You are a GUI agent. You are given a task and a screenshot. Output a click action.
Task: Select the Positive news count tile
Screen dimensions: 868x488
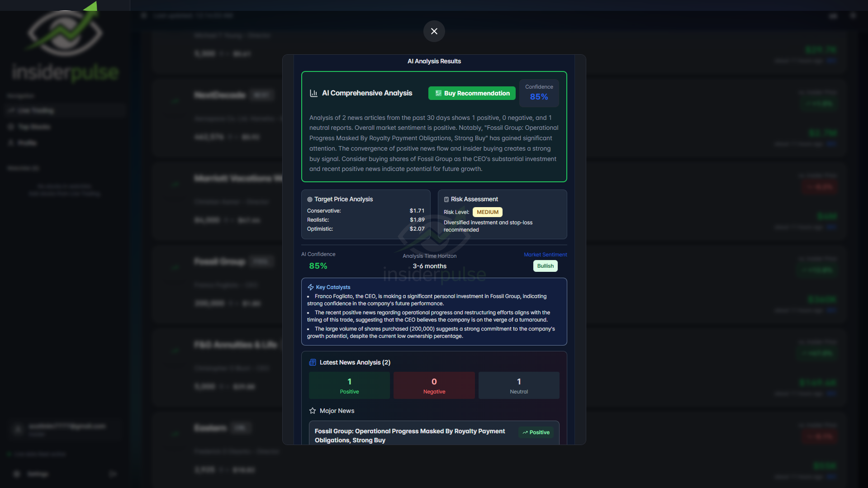point(349,385)
